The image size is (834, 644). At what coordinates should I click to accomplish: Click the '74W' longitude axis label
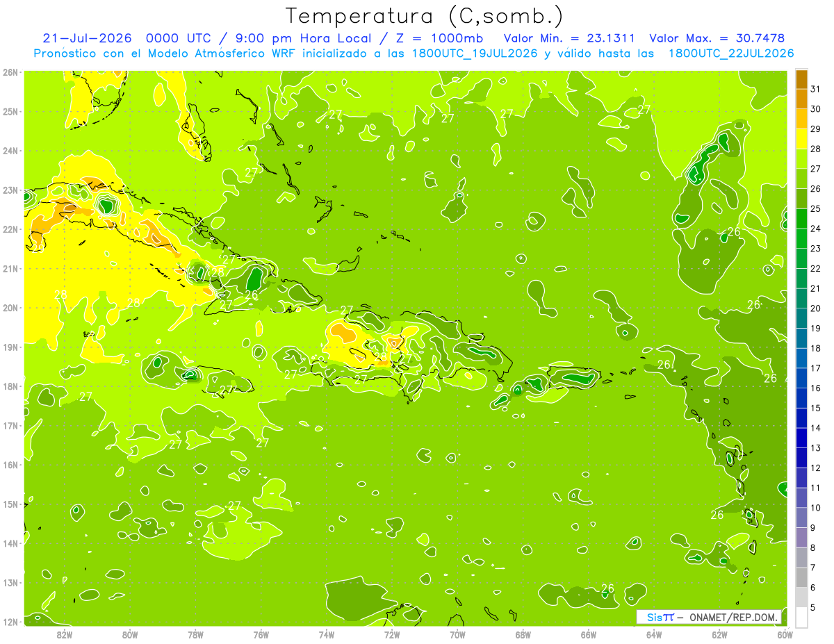tap(326, 634)
